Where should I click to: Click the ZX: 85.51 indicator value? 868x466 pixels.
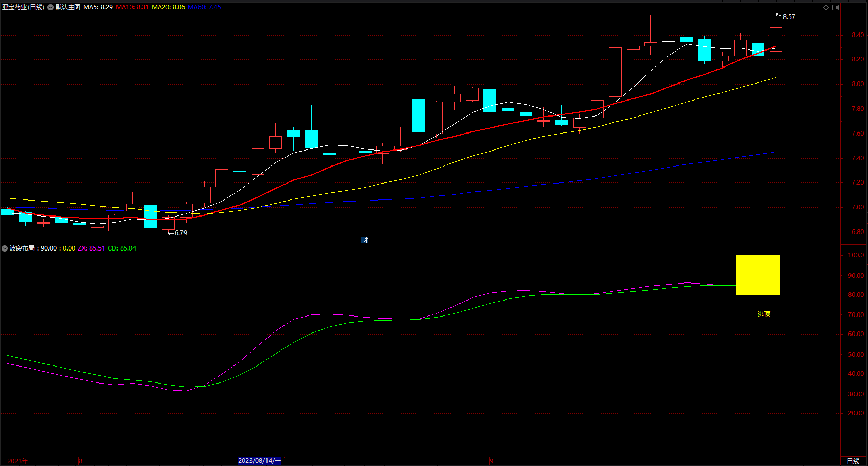coord(91,248)
